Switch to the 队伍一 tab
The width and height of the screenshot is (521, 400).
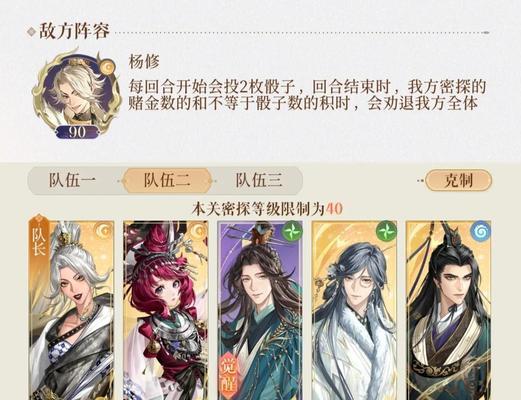72,180
